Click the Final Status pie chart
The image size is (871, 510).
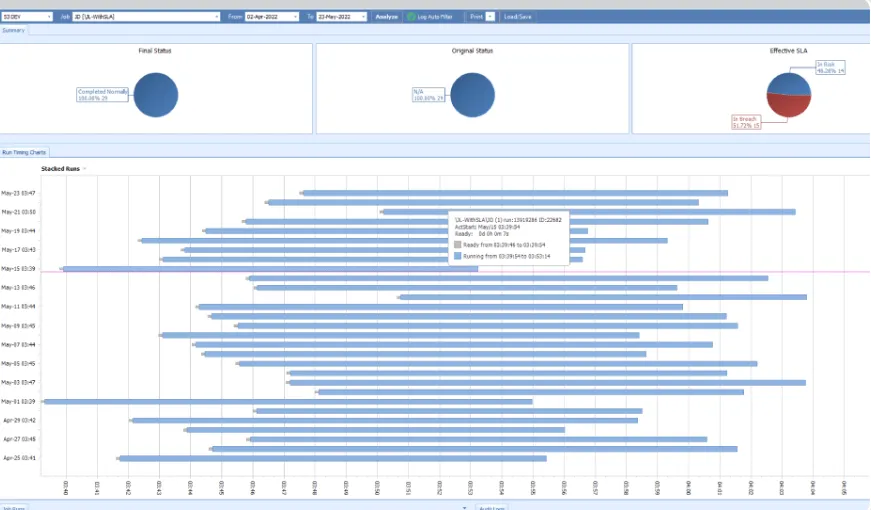pos(156,95)
